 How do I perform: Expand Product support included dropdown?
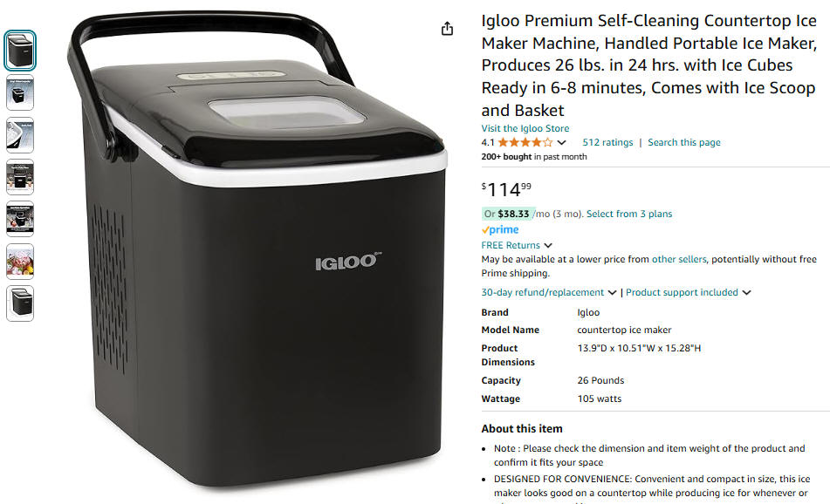688,292
